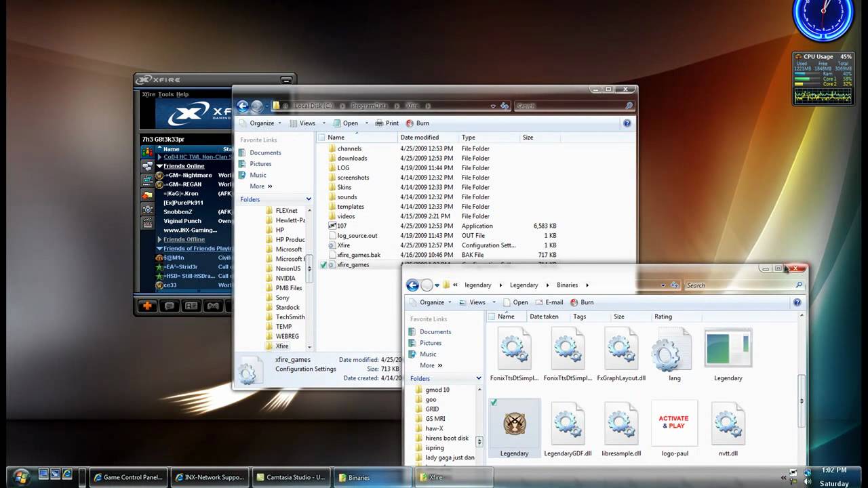
Task: Open Xfire screenshots camera tab icon
Action: [x=147, y=209]
